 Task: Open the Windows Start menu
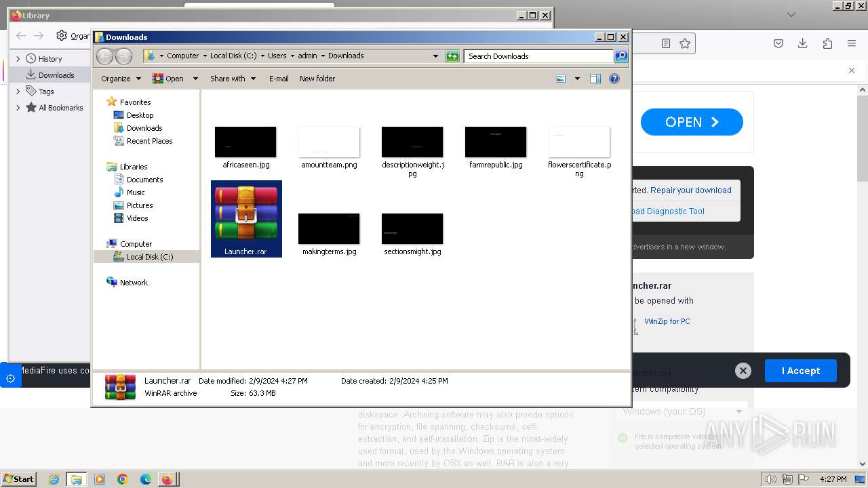19,479
